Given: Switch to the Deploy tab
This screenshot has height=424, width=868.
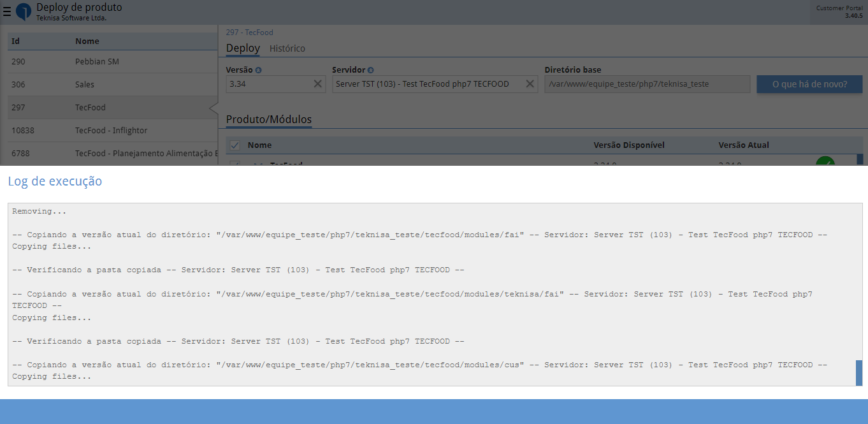Looking at the screenshot, I should 243,48.
